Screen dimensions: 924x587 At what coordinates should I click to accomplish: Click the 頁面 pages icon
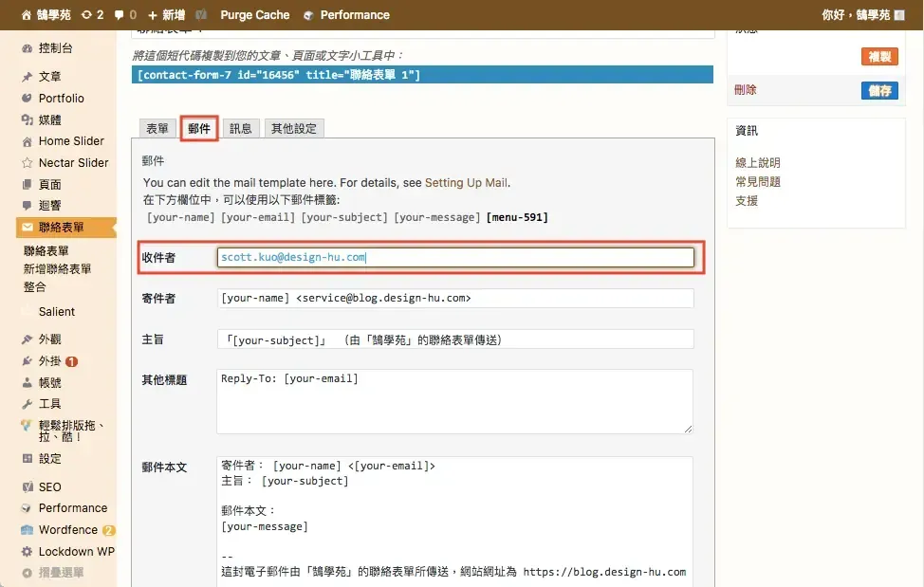point(28,185)
